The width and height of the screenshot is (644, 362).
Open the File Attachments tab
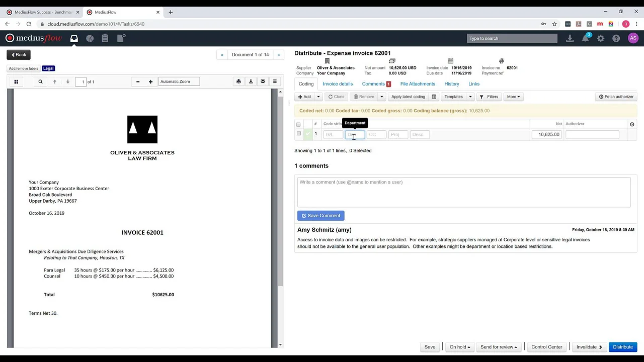tap(418, 84)
